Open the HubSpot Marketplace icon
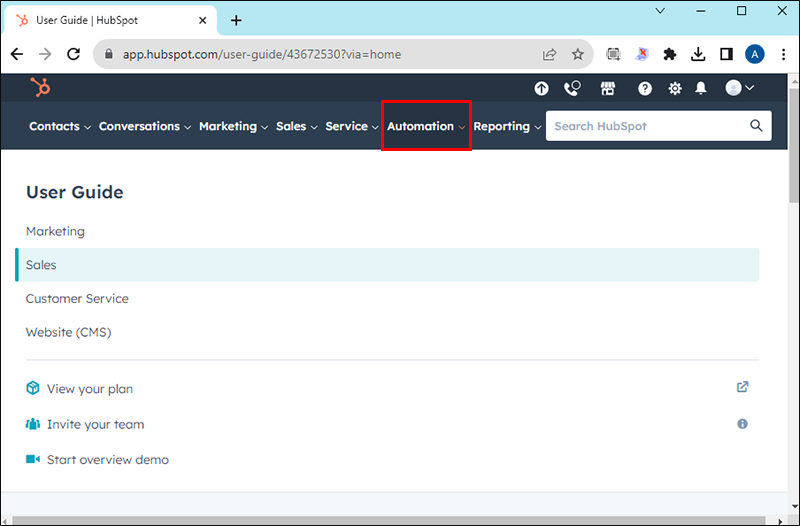Screen dimensions: 800x526 click(x=608, y=88)
